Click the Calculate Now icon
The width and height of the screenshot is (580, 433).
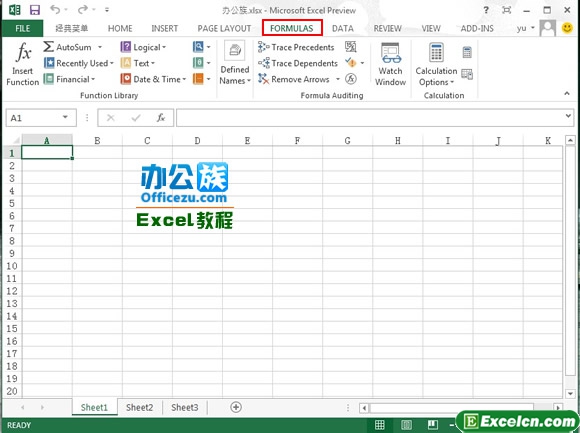click(x=467, y=52)
